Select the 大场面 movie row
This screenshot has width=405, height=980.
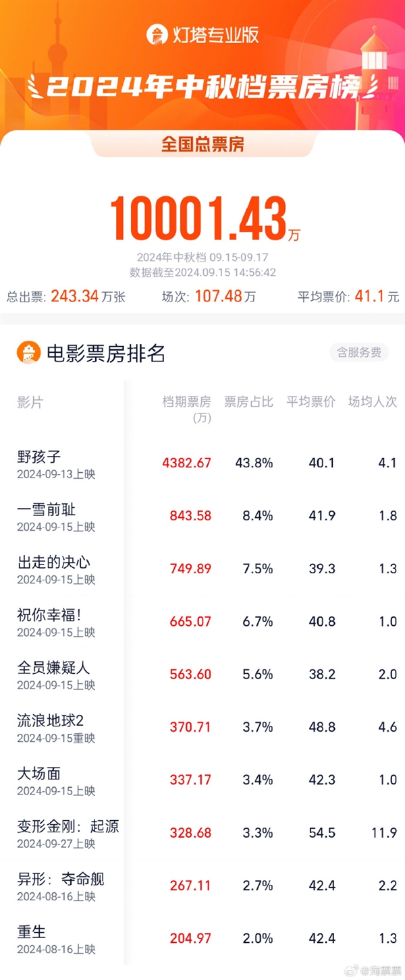click(39, 773)
